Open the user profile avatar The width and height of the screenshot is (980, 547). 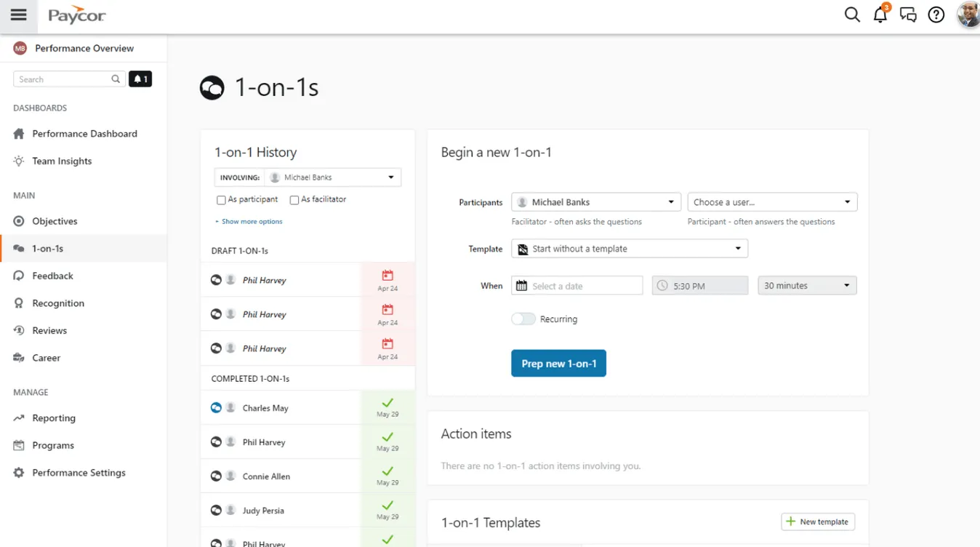(968, 15)
